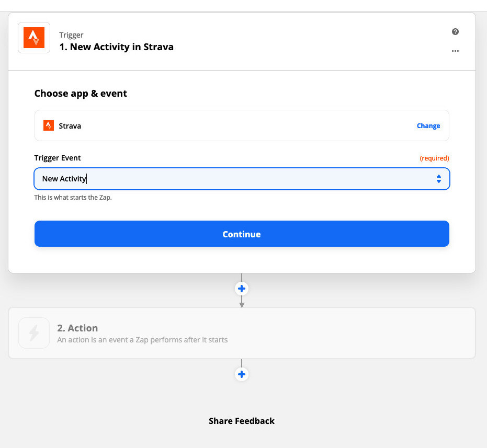
Task: Add a step using plus below trigger
Action: tap(242, 289)
